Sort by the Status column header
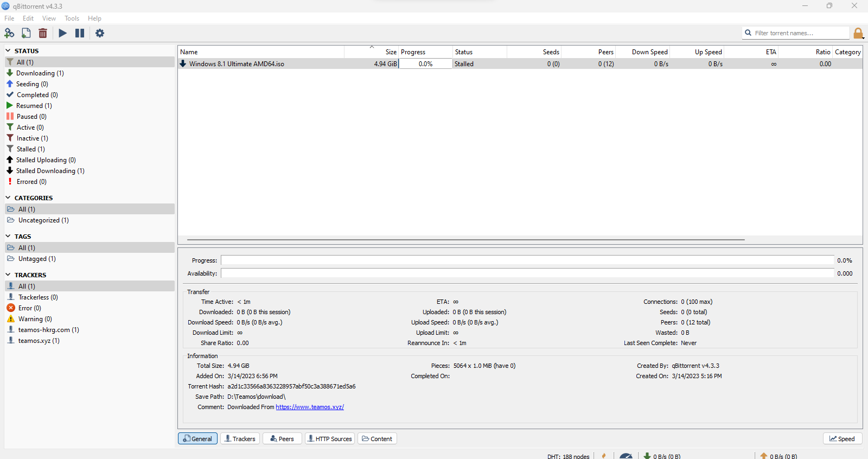The height and width of the screenshot is (459, 868). point(480,52)
